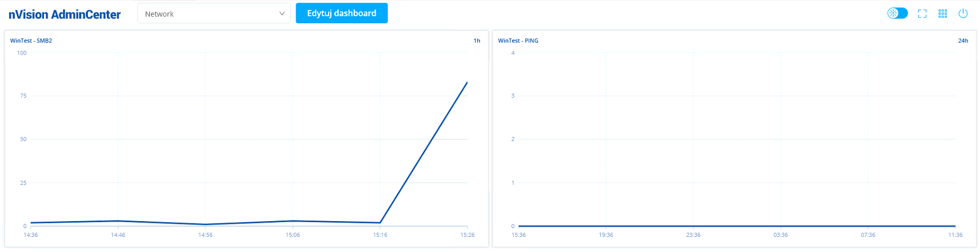Toggle the light/dark theme switch
This screenshot has width=980, height=252.
pyautogui.click(x=897, y=14)
